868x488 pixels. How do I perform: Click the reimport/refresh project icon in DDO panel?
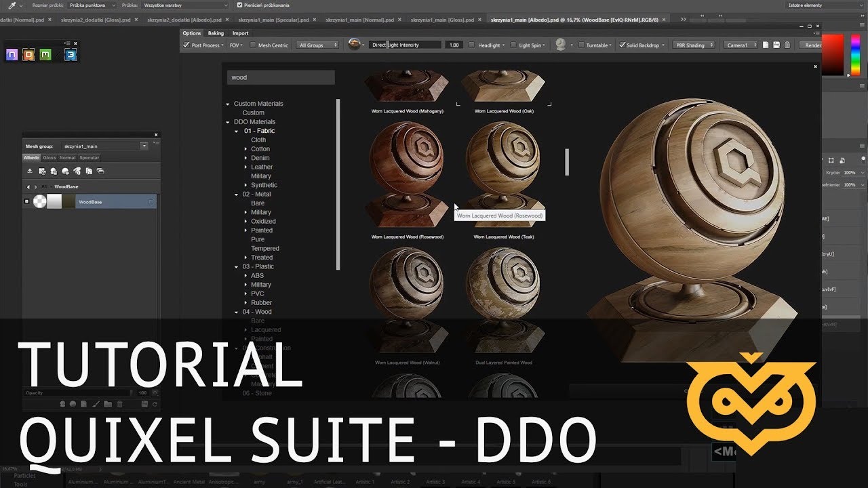point(42,171)
